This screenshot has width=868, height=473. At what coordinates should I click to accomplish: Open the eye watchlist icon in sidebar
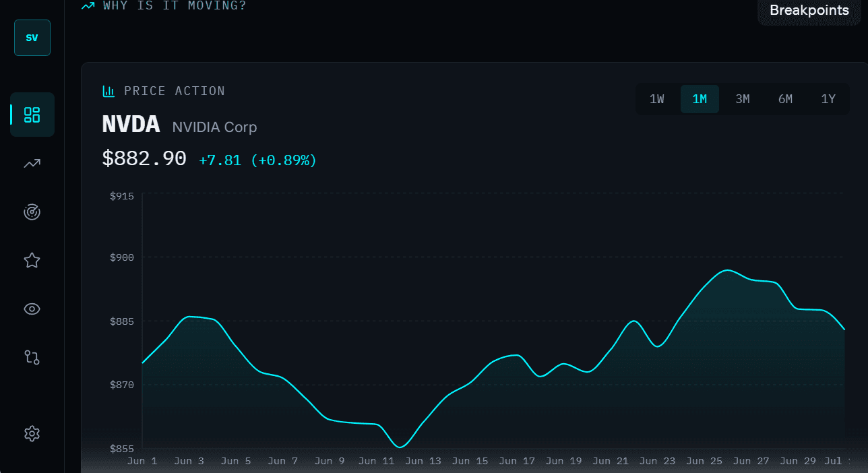[32, 309]
